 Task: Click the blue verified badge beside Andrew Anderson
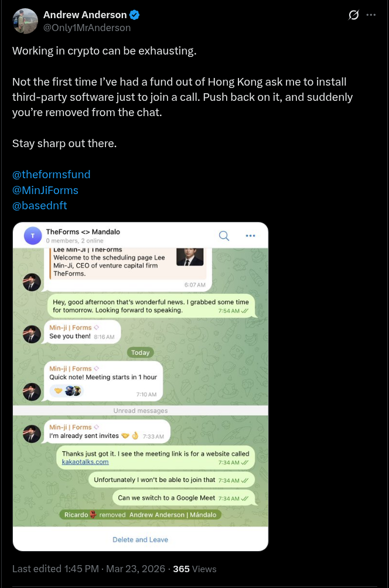click(x=135, y=15)
